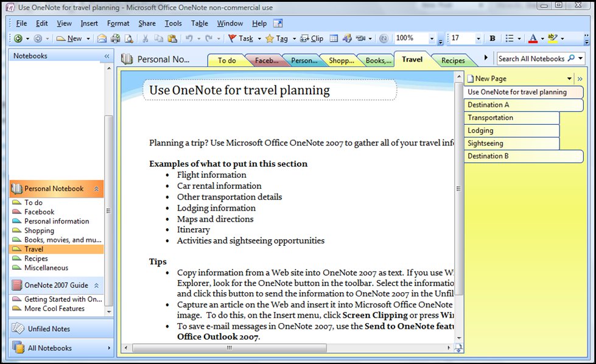
Task: Click the red flag Task button
Action: click(x=240, y=38)
